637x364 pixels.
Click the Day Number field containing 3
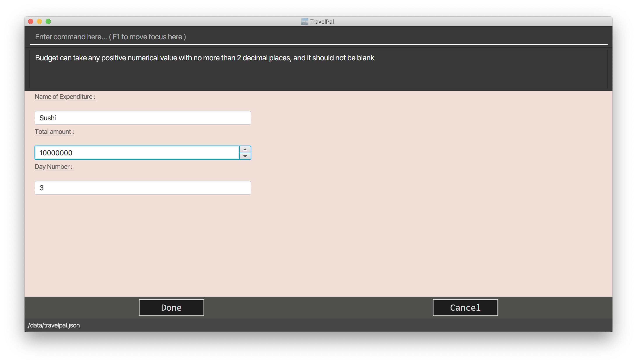pyautogui.click(x=143, y=188)
